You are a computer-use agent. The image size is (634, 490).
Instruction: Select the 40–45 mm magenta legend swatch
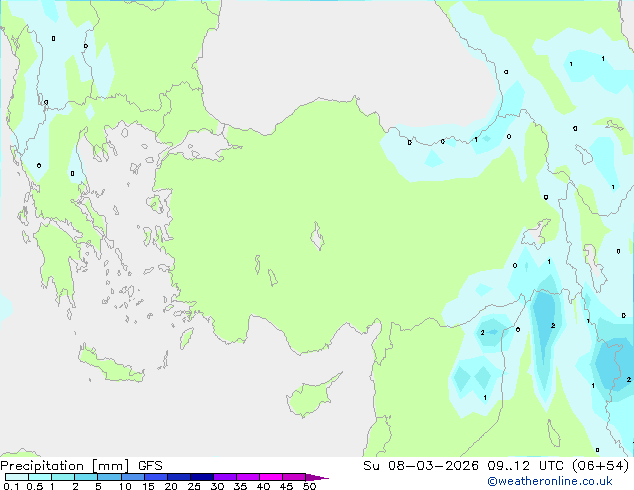pyautogui.click(x=271, y=477)
